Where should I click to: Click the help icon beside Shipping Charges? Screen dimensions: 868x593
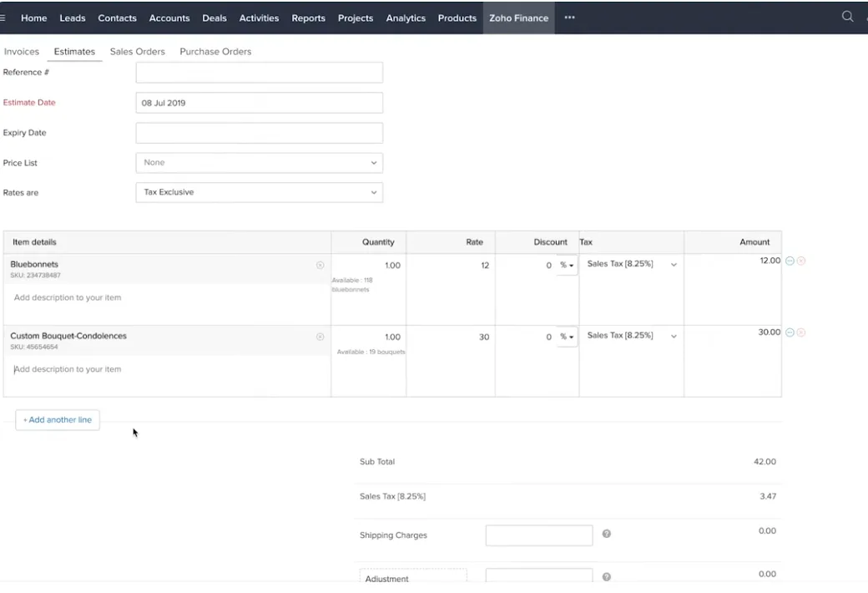tap(607, 535)
